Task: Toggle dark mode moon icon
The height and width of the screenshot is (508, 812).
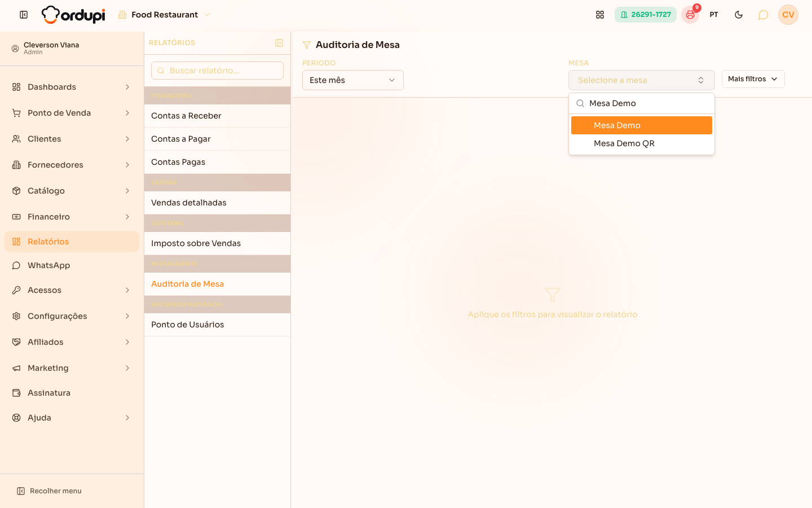Action: click(739, 15)
